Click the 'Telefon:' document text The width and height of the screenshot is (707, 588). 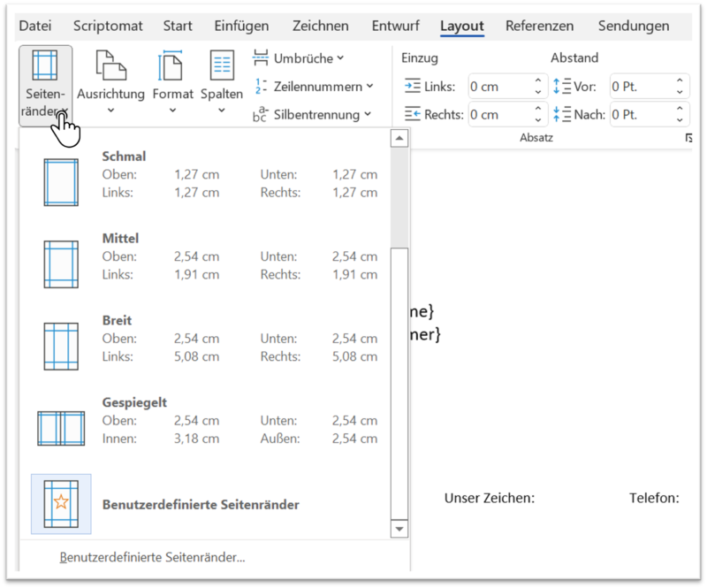(x=654, y=498)
